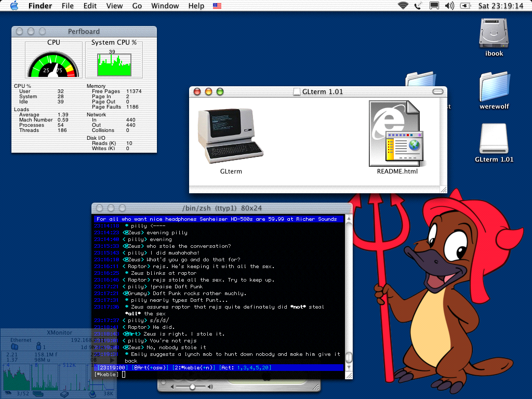This screenshot has height=399, width=532.
Task: Click the Perfboard CPU gauge dial
Action: coord(54,64)
